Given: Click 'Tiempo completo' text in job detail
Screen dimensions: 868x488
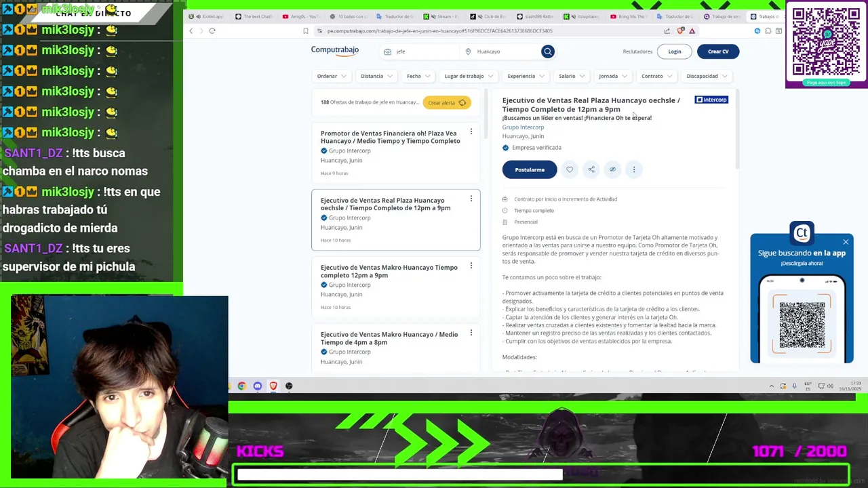Looking at the screenshot, I should [x=534, y=211].
